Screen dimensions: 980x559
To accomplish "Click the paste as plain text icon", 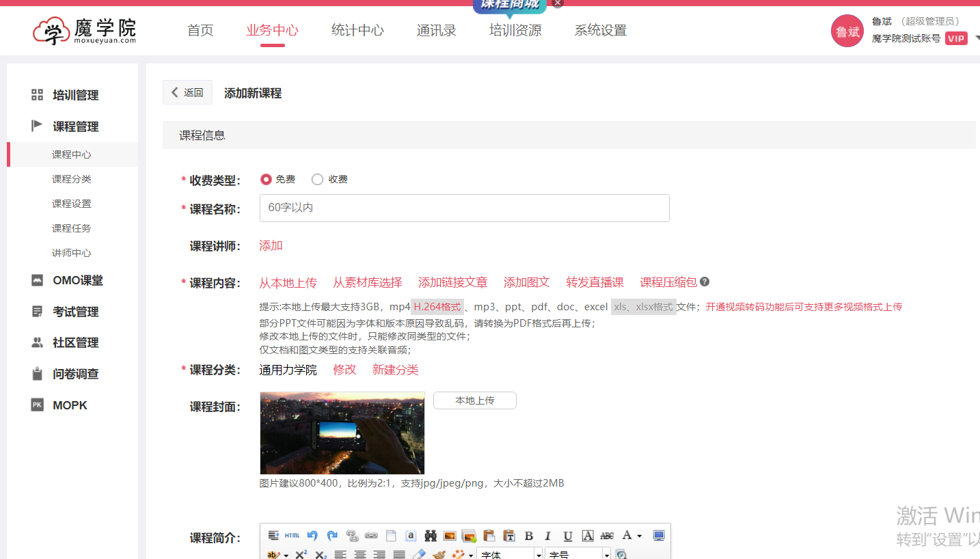I will 509,536.
